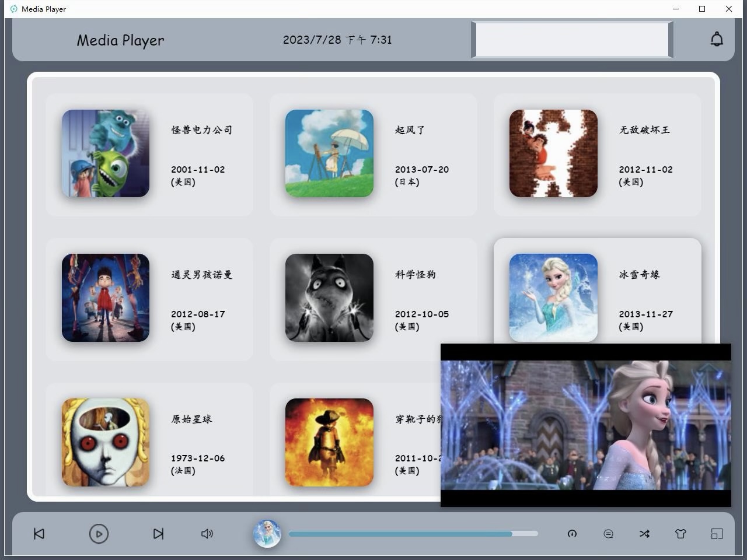Click the (法国) country label

click(x=183, y=471)
